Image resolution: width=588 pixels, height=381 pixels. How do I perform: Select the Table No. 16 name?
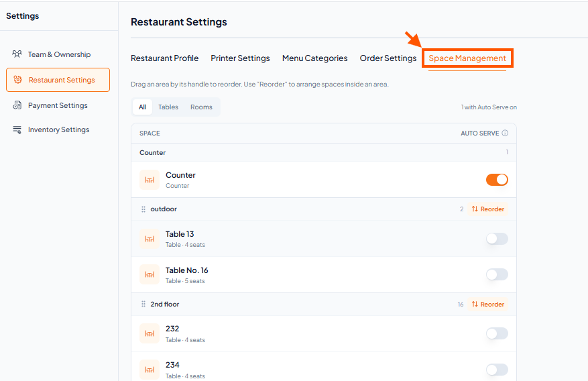coord(187,270)
